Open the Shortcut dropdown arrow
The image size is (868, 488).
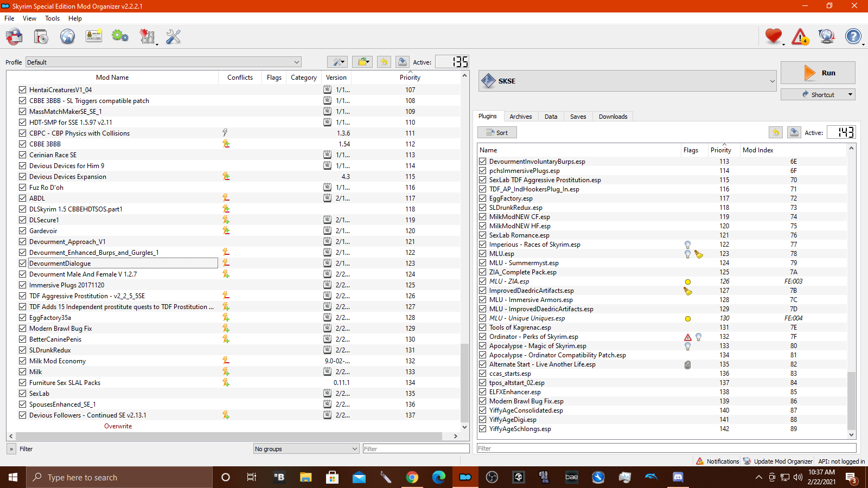(850, 94)
